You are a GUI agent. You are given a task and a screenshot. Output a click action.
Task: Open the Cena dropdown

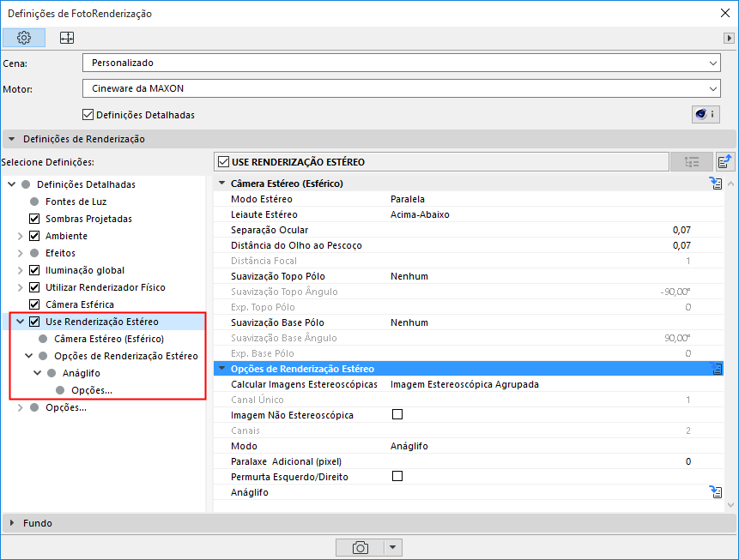pos(402,63)
